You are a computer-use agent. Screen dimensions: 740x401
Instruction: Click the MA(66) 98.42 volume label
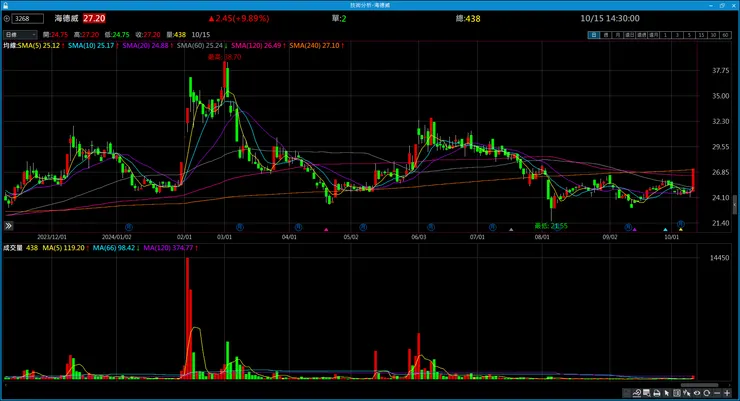pos(116,248)
